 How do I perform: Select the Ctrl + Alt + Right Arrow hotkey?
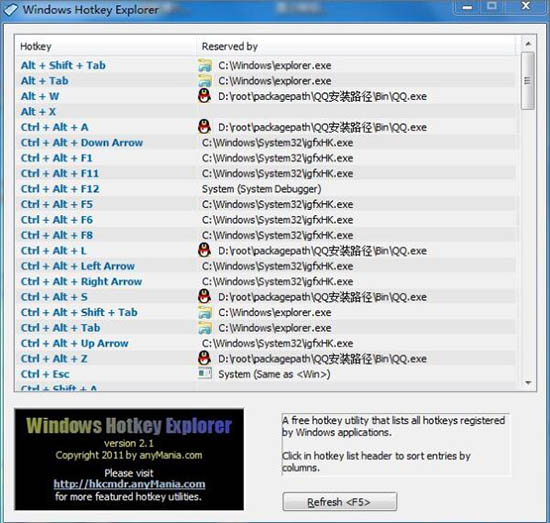tap(81, 281)
